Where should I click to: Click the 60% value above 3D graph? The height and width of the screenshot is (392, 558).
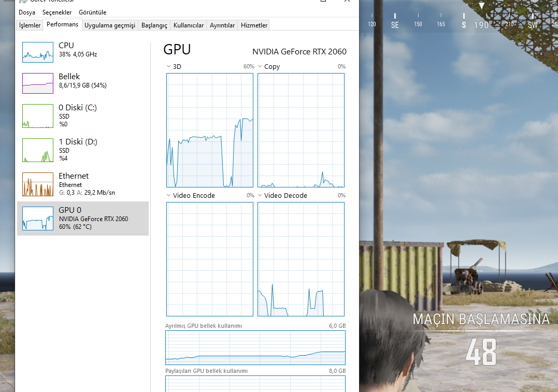tap(249, 66)
